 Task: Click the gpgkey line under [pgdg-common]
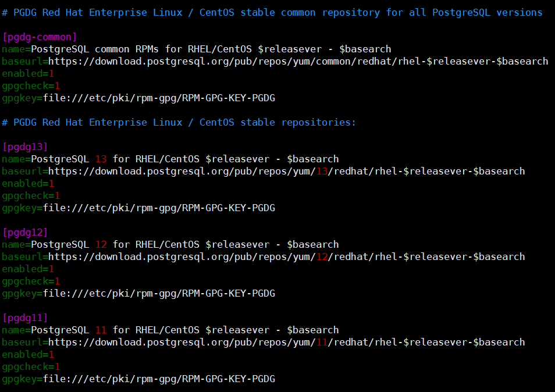138,98
